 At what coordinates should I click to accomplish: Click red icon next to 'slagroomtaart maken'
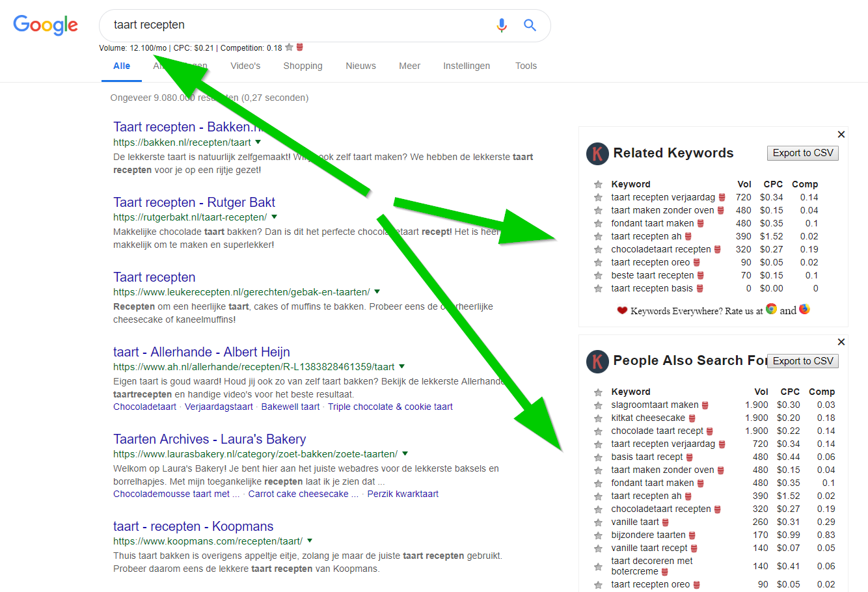point(705,405)
